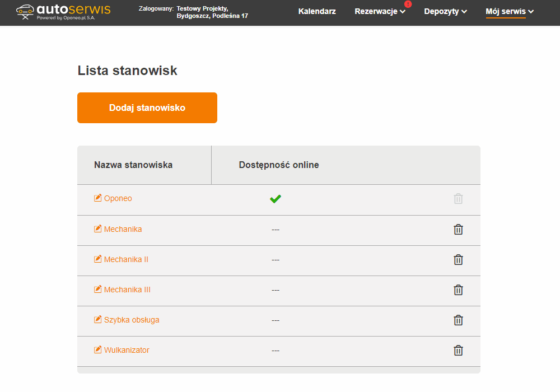The height and width of the screenshot is (392, 560).
Task: Click the edit icon next to Szybka obsługa
Action: click(x=97, y=320)
